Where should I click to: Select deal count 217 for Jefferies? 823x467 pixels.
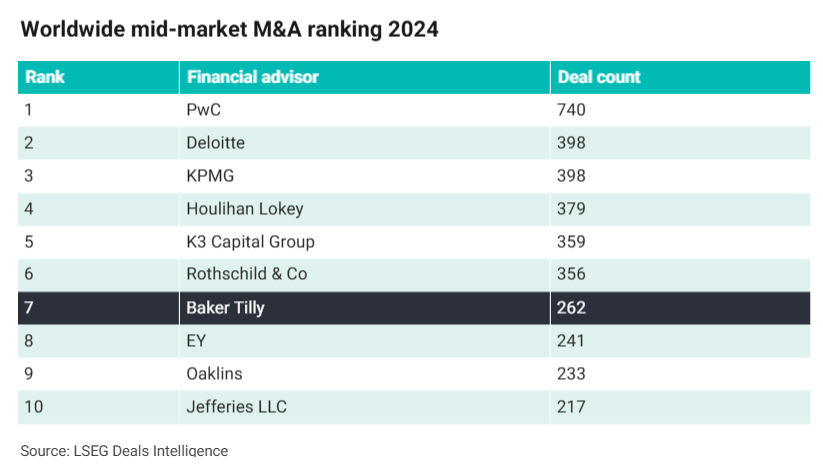click(x=571, y=407)
